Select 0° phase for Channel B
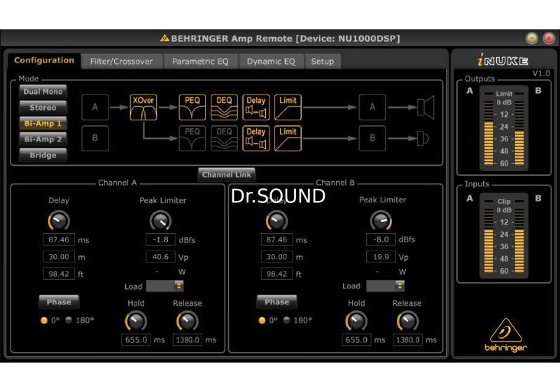 pos(262,320)
